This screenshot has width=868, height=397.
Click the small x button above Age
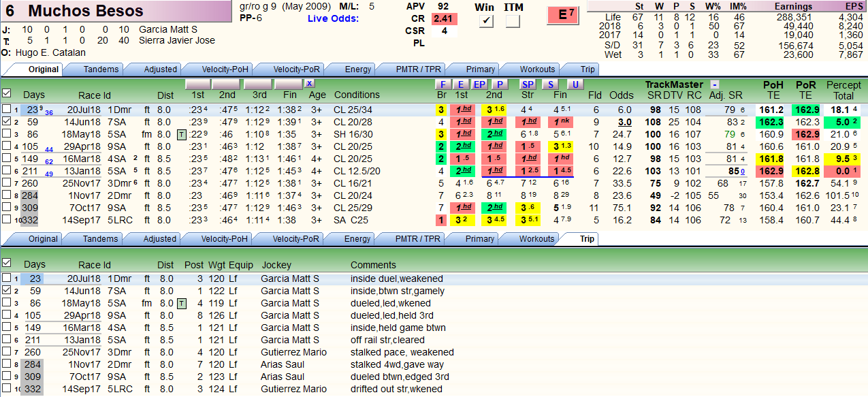(309, 84)
